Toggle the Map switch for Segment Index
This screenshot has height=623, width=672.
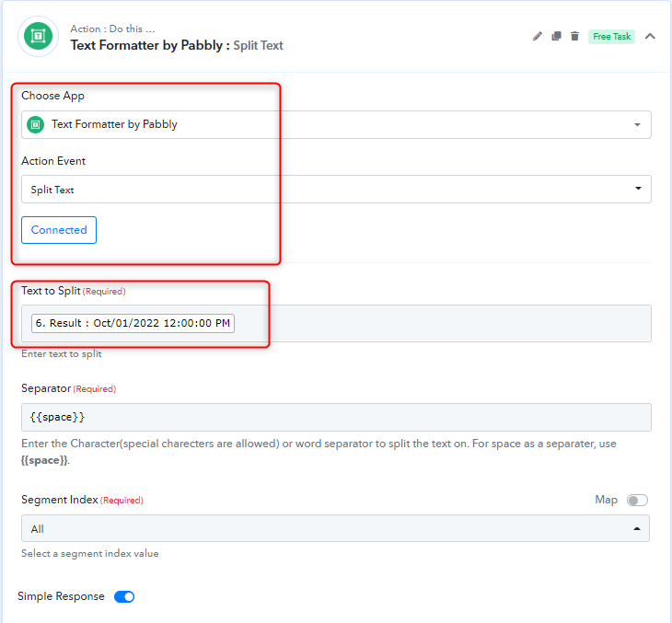coord(637,500)
